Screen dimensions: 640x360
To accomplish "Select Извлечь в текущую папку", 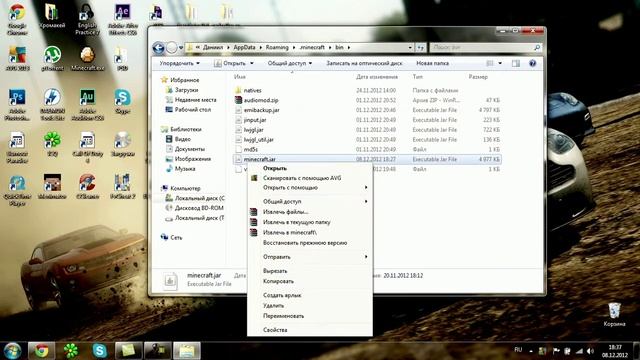I will (310, 222).
